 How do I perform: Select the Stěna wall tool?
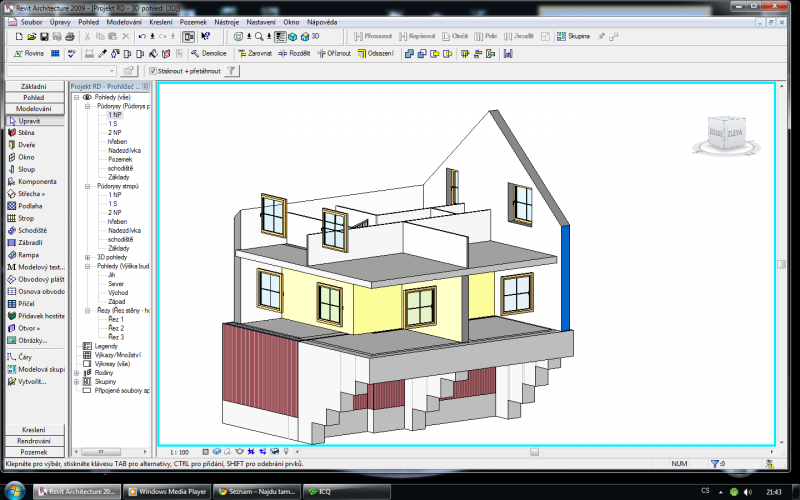coord(25,132)
